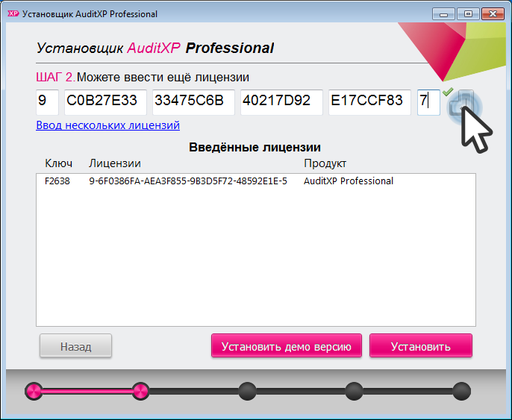
Task: Click 'Установить демо версию' button
Action: [287, 345]
